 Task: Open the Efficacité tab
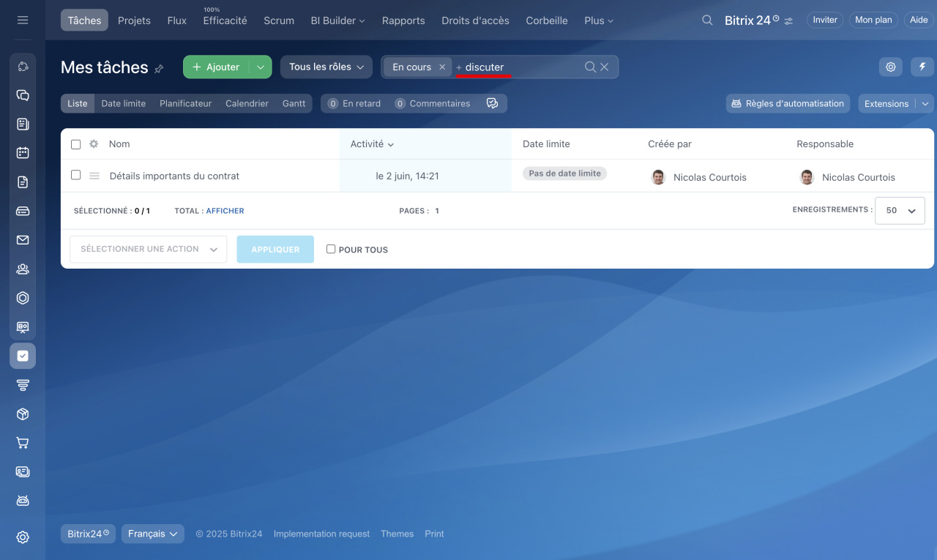[x=225, y=20]
